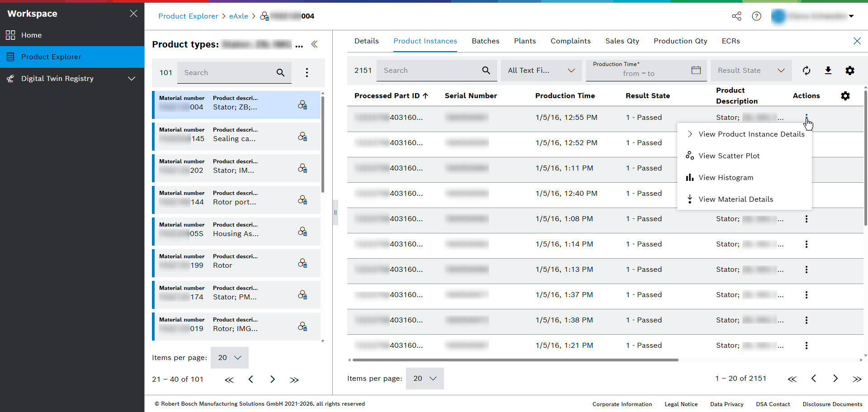Select View Scatter Plot
The width and height of the screenshot is (868, 412).
click(745, 156)
